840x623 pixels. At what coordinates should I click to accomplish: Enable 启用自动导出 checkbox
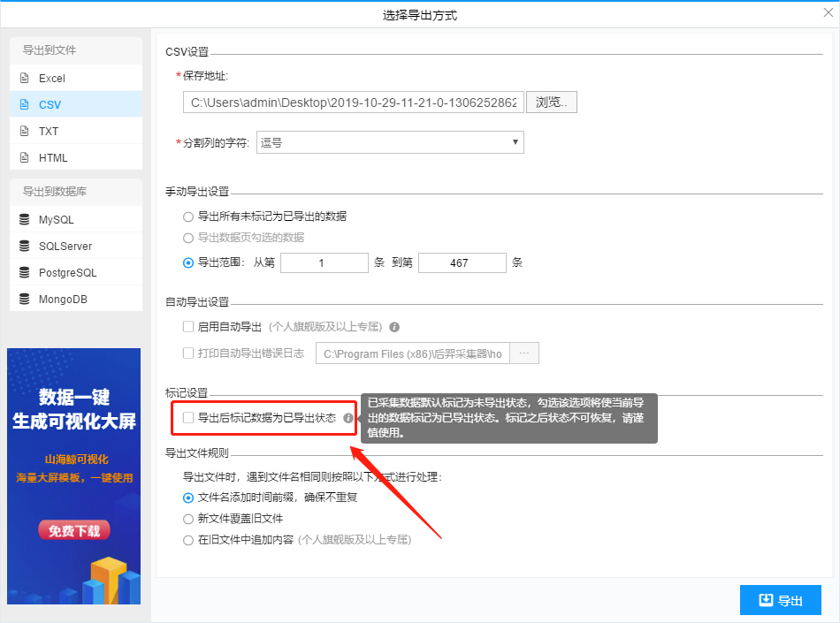(188, 326)
